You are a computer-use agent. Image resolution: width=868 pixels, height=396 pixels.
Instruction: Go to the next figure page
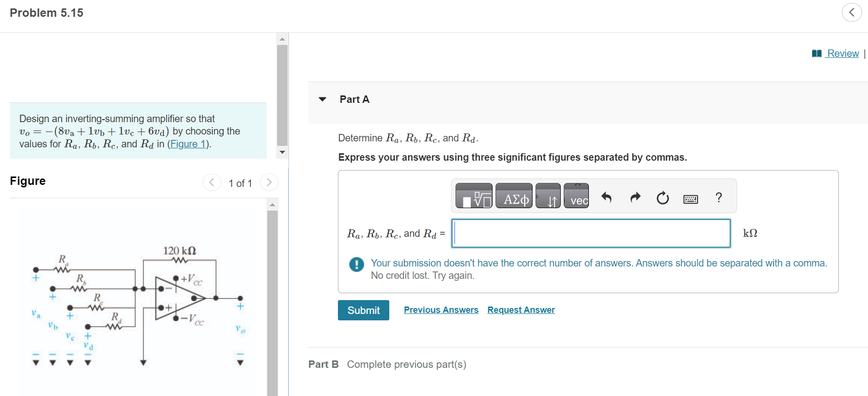click(x=269, y=182)
